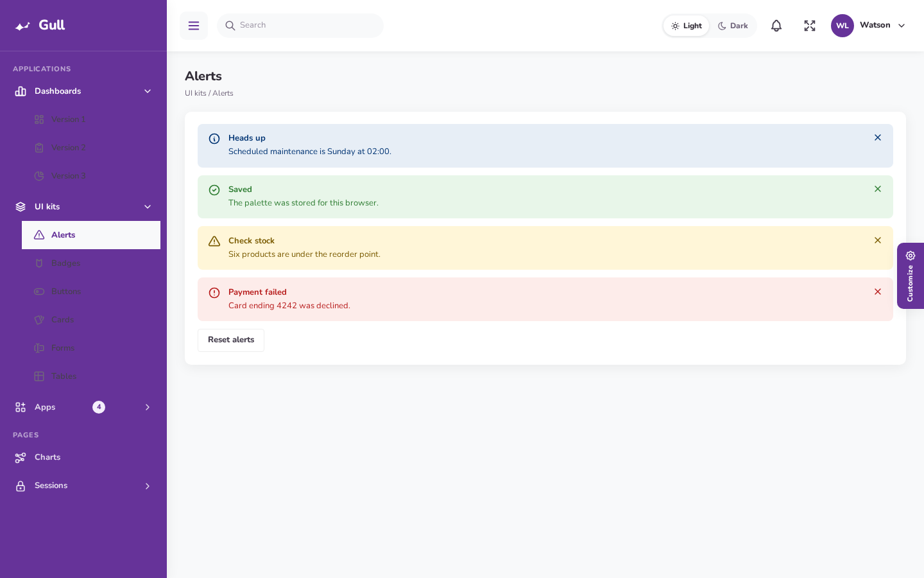924x578 pixels.
Task: Open Version 2 dashboard
Action: coord(91,148)
